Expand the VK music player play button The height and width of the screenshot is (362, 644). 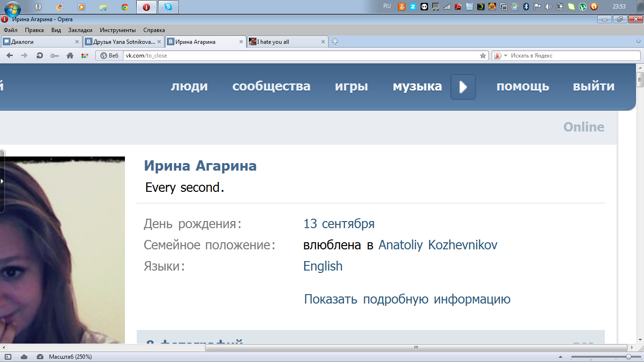pyautogui.click(x=463, y=87)
